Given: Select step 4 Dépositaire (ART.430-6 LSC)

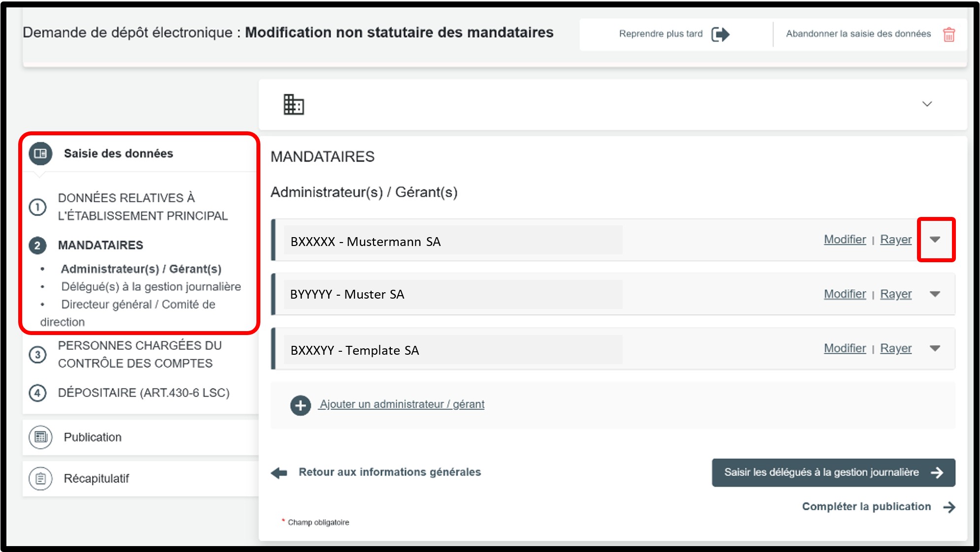Looking at the screenshot, I should (x=143, y=393).
